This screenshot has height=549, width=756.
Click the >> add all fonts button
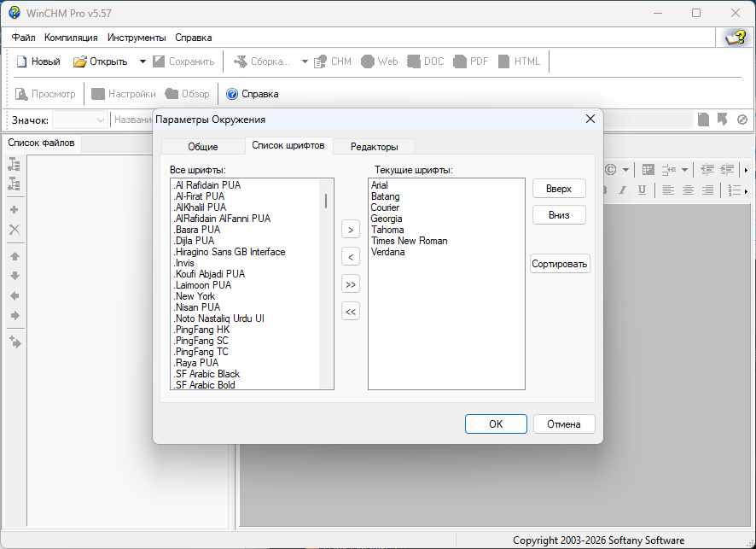coord(350,284)
